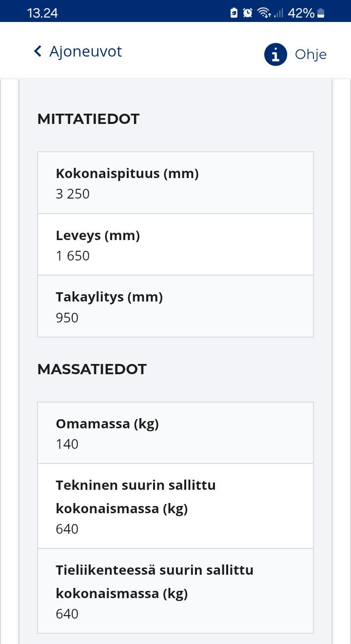
Task: Tap the MITTATIEDOT section heading
Action: click(88, 119)
